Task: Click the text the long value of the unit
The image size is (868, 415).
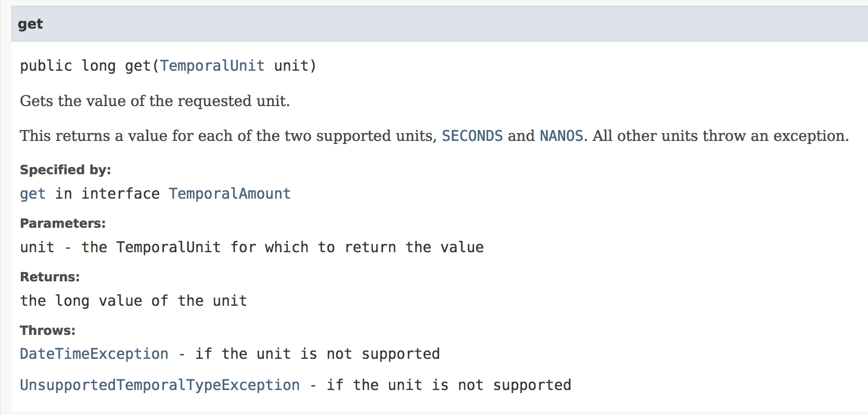Action: 133,301
